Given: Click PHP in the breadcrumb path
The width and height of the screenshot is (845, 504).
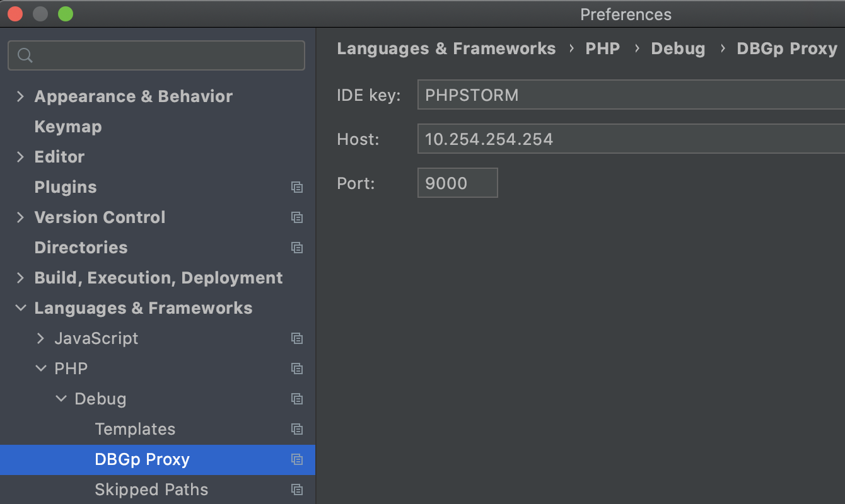Looking at the screenshot, I should coord(603,49).
